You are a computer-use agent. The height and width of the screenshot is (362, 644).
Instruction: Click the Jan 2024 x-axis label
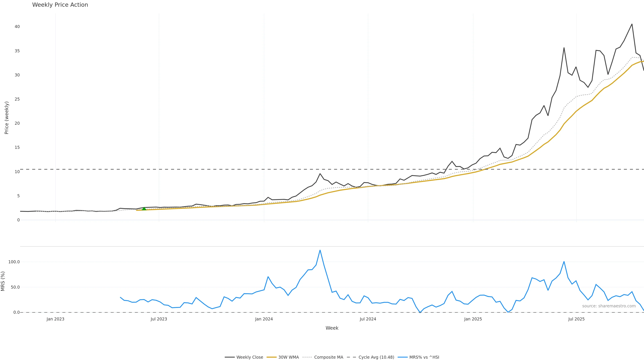264,319
